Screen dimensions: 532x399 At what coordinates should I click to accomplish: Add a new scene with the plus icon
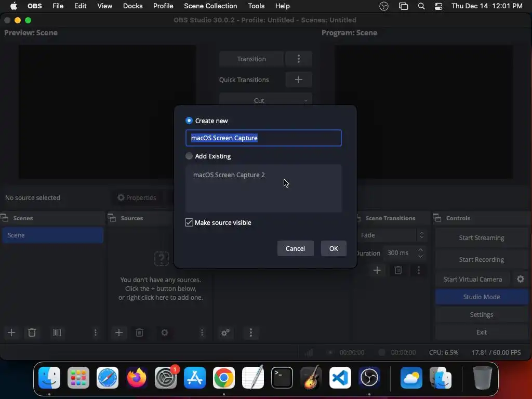point(11,332)
